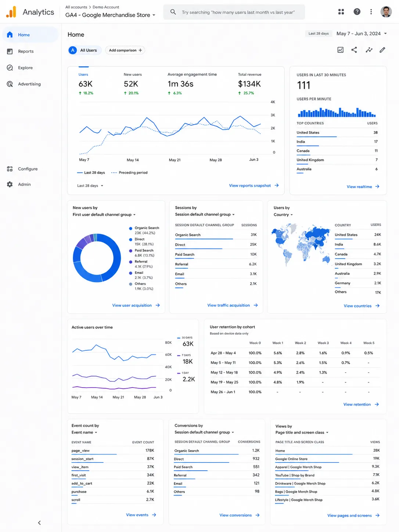Click the arrow next to View conversions
Image resolution: width=399 pixels, height=532 pixels.
click(x=258, y=515)
